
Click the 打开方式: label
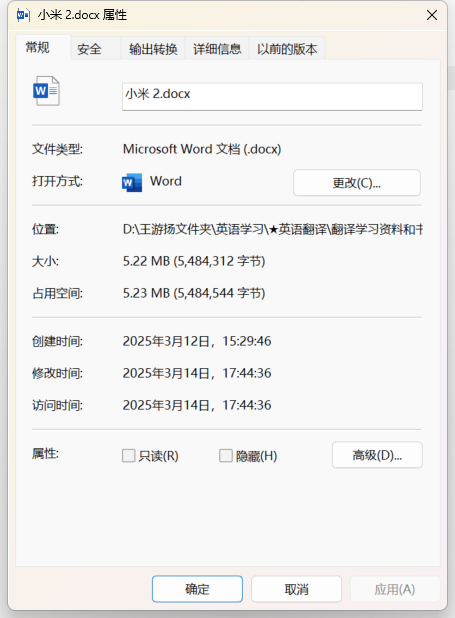(57, 181)
